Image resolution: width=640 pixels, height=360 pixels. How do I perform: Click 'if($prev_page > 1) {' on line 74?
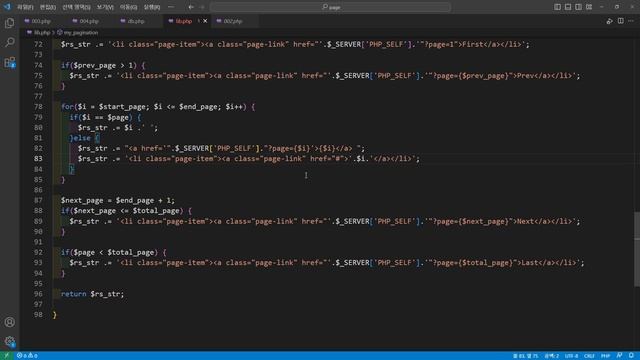coord(103,65)
